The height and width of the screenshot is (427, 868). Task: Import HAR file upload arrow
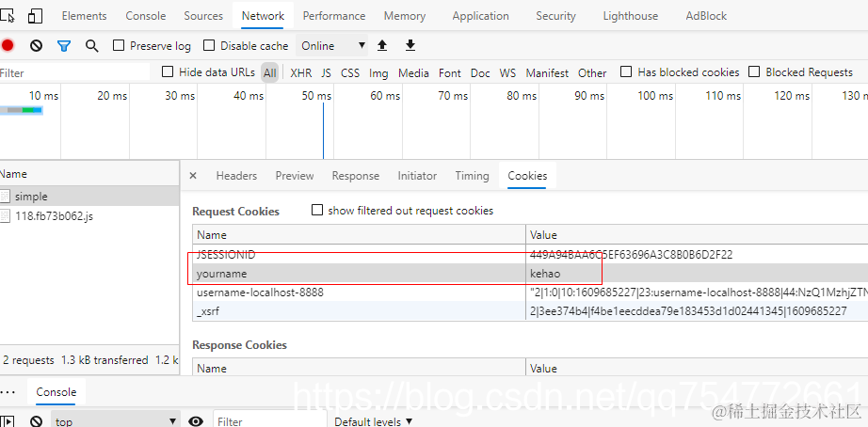click(x=382, y=45)
